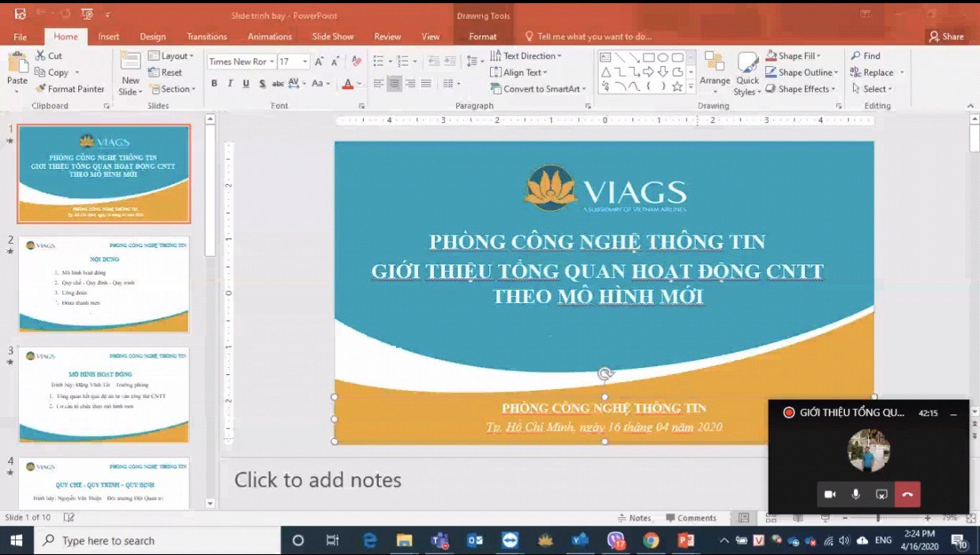This screenshot has width=980, height=555.
Task: Toggle Bold formatting
Action: pyautogui.click(x=214, y=84)
